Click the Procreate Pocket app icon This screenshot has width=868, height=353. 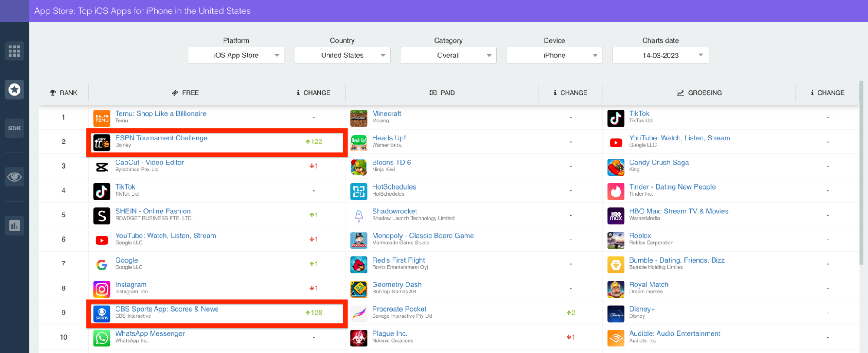(359, 313)
